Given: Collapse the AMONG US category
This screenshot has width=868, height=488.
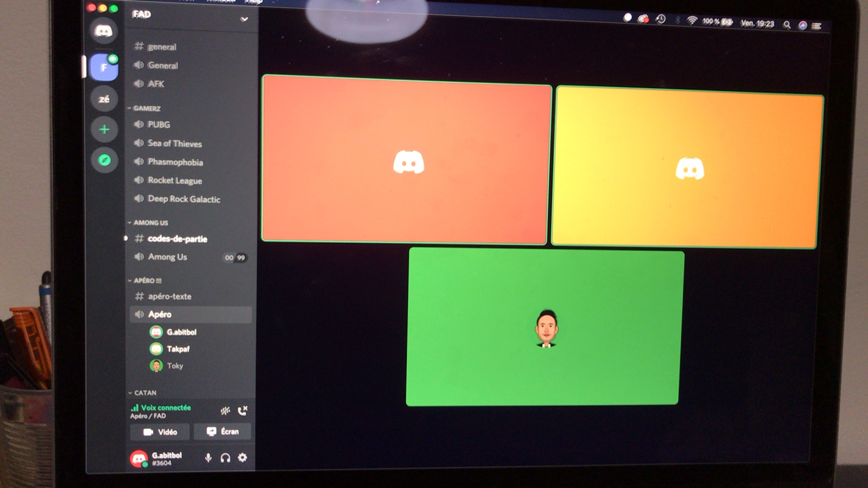Looking at the screenshot, I should coord(149,223).
